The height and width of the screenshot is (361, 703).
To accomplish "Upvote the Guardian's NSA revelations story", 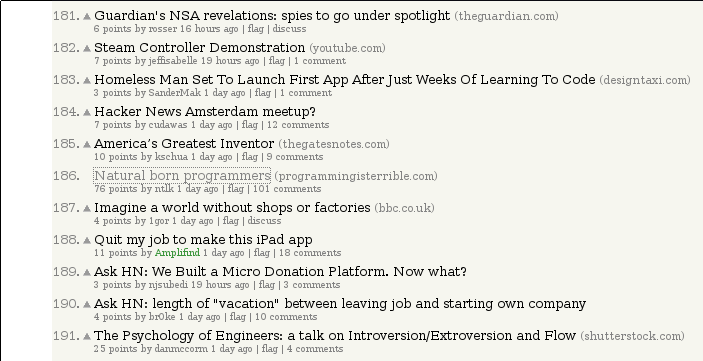I will tap(87, 17).
